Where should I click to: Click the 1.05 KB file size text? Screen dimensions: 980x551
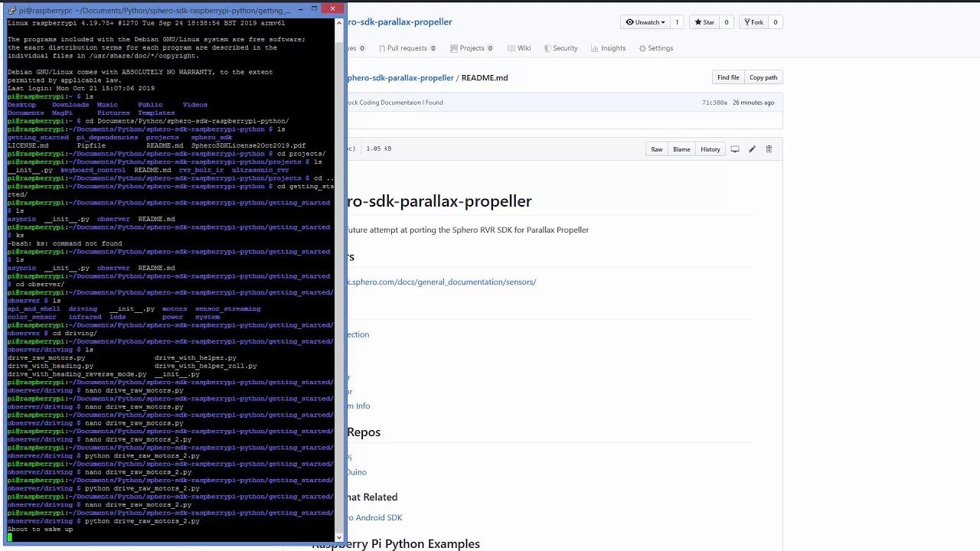(378, 148)
